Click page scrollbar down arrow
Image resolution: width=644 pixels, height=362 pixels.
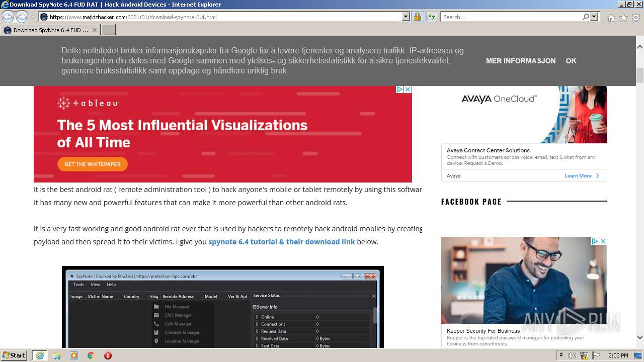[640, 338]
